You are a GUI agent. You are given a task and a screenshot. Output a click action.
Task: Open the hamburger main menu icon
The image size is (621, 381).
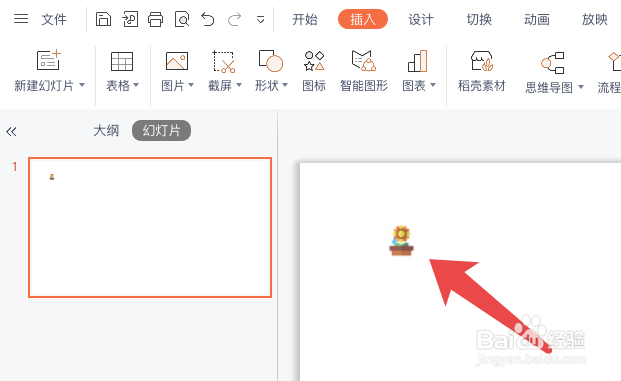tap(21, 19)
